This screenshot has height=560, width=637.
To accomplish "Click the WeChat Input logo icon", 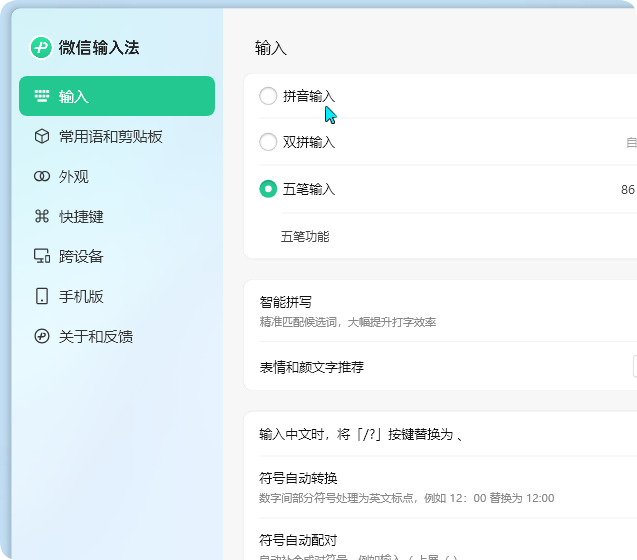I will pyautogui.click(x=41, y=48).
